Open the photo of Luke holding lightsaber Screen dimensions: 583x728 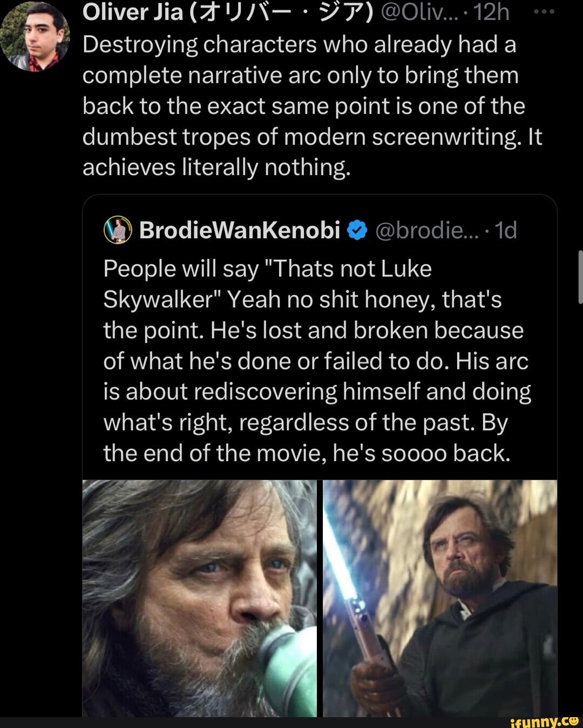pos(440,598)
